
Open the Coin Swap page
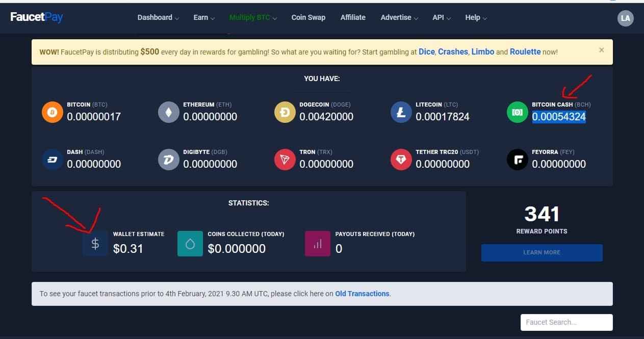pos(308,17)
